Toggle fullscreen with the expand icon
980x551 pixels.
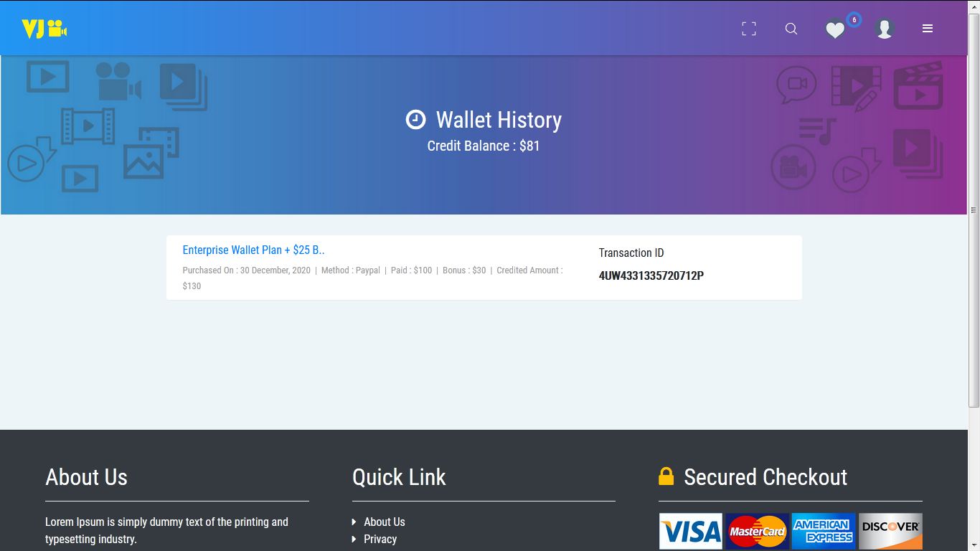coord(748,28)
